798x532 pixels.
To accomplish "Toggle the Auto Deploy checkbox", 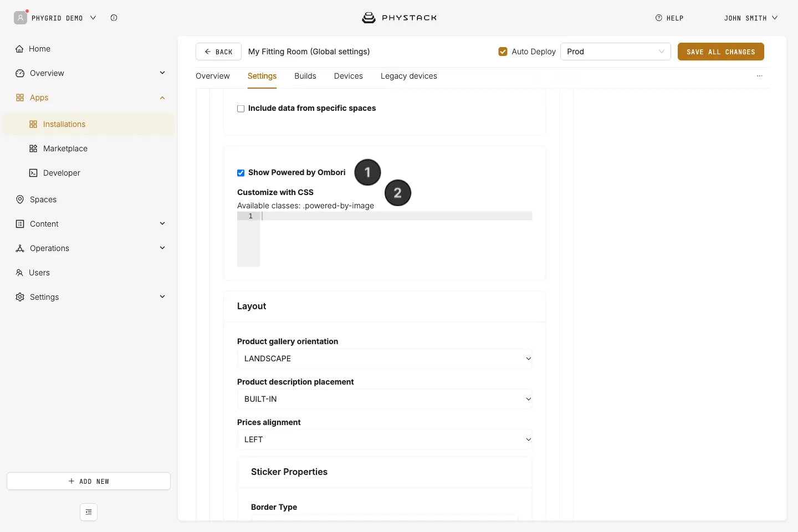I will point(503,52).
